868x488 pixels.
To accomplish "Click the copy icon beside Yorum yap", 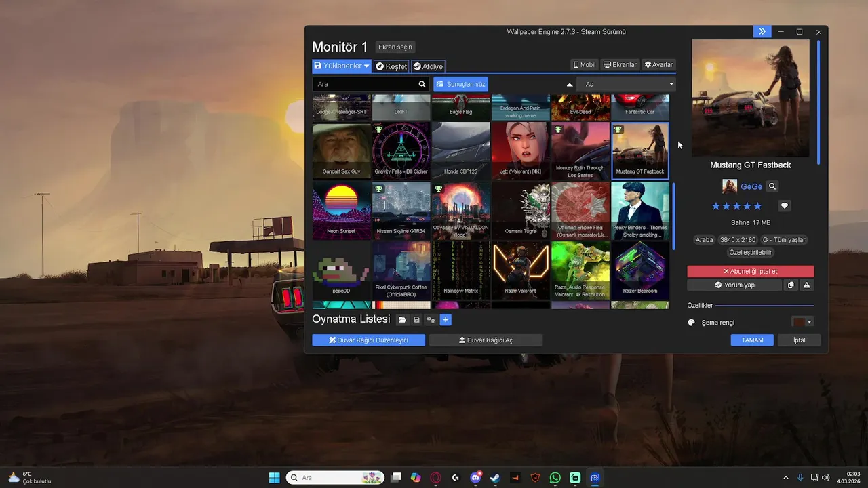I will click(x=791, y=285).
